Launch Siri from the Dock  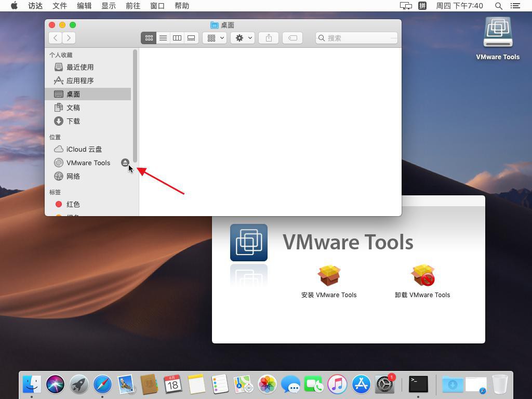coord(55,384)
